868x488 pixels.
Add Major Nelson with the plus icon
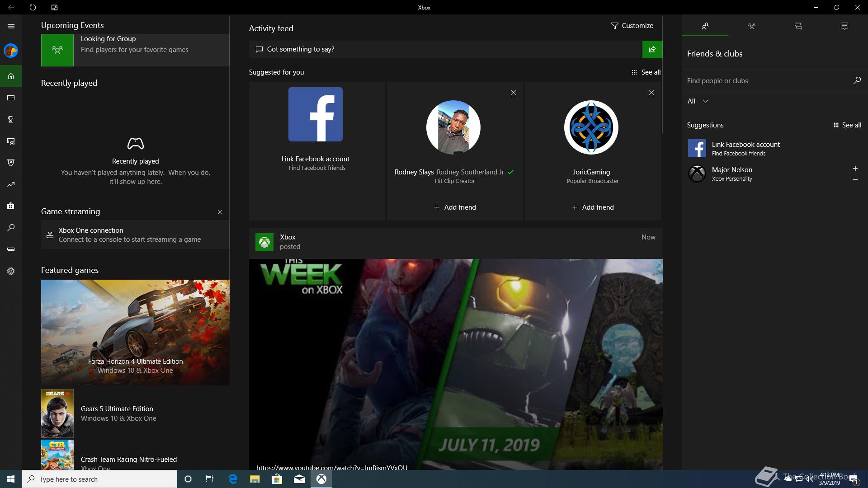coord(855,169)
